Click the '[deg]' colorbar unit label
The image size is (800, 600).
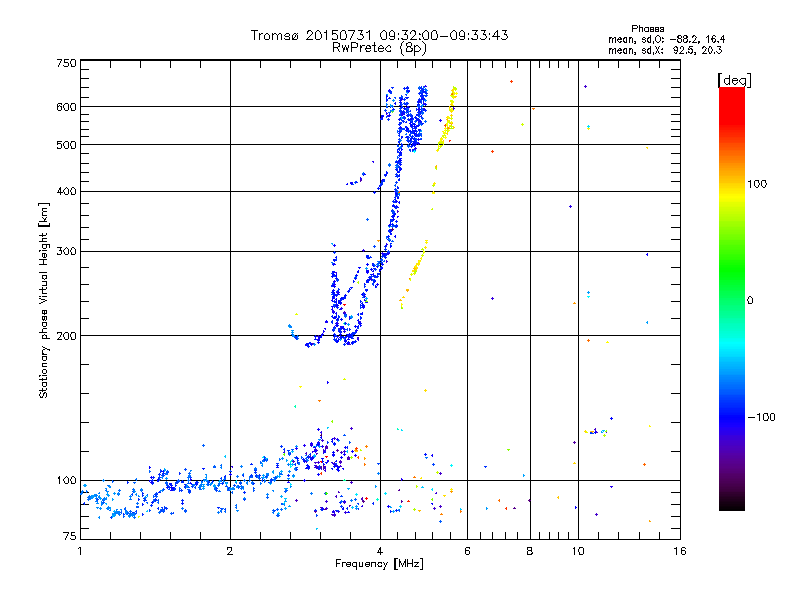point(734,80)
